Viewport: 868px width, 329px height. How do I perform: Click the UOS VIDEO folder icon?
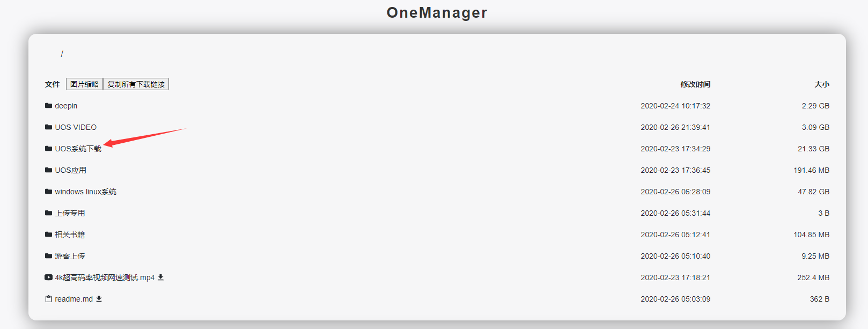(48, 127)
